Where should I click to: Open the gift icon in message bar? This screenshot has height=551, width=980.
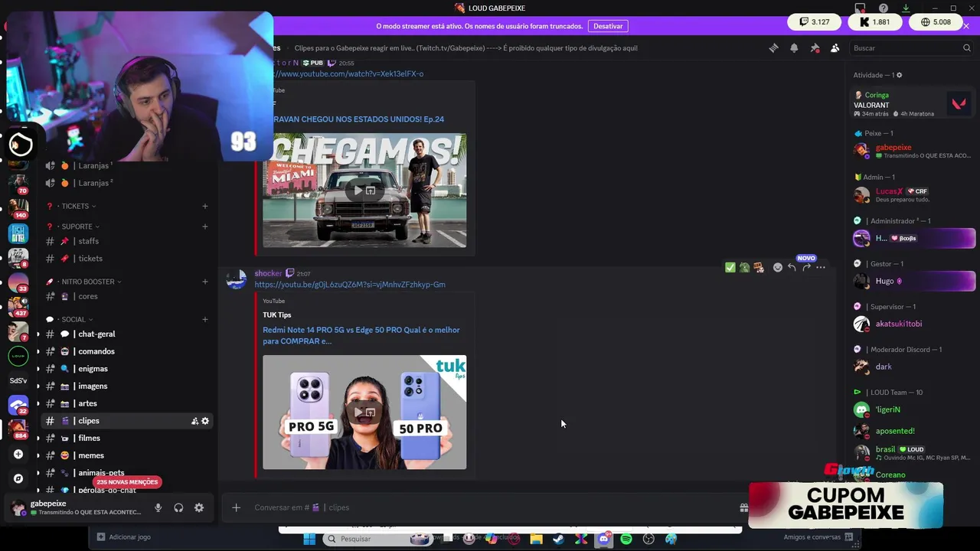743,507
